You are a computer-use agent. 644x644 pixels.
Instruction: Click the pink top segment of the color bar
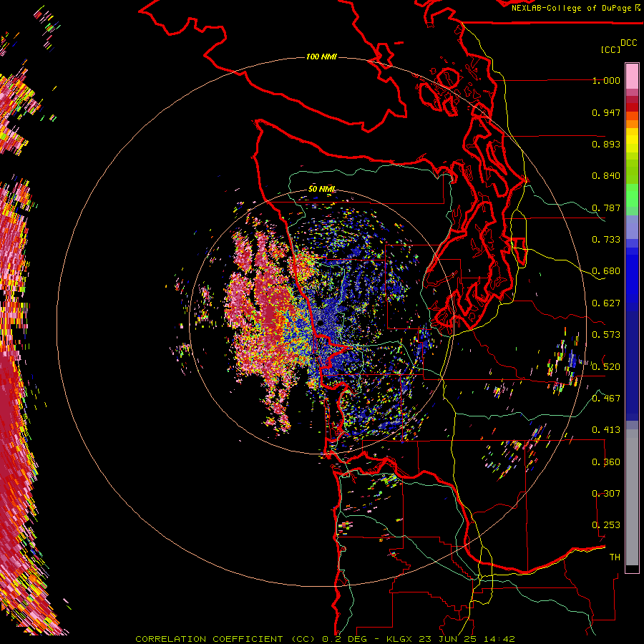(x=632, y=76)
